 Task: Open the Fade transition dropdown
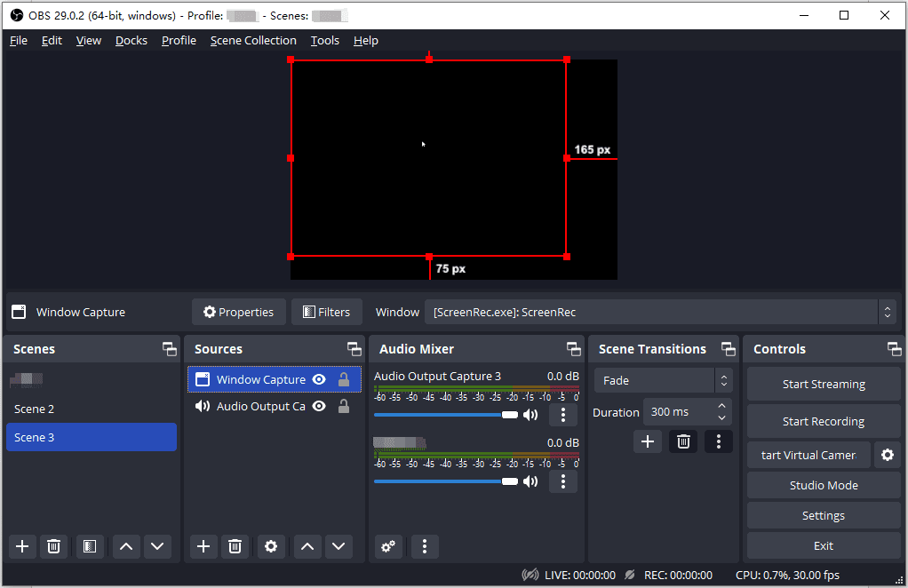click(663, 380)
